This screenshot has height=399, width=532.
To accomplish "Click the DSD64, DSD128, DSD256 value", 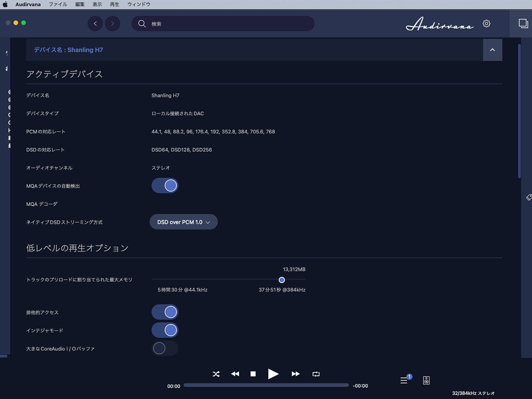I will (182, 150).
